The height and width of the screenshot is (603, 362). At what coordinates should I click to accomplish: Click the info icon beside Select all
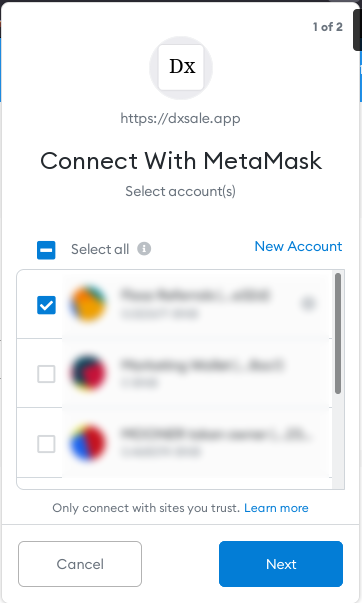click(x=144, y=248)
